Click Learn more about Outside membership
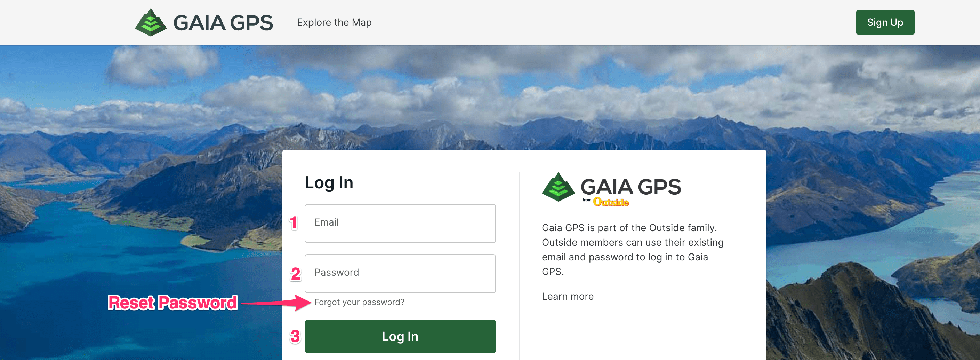Screen dimensions: 980x360 pyautogui.click(x=567, y=296)
